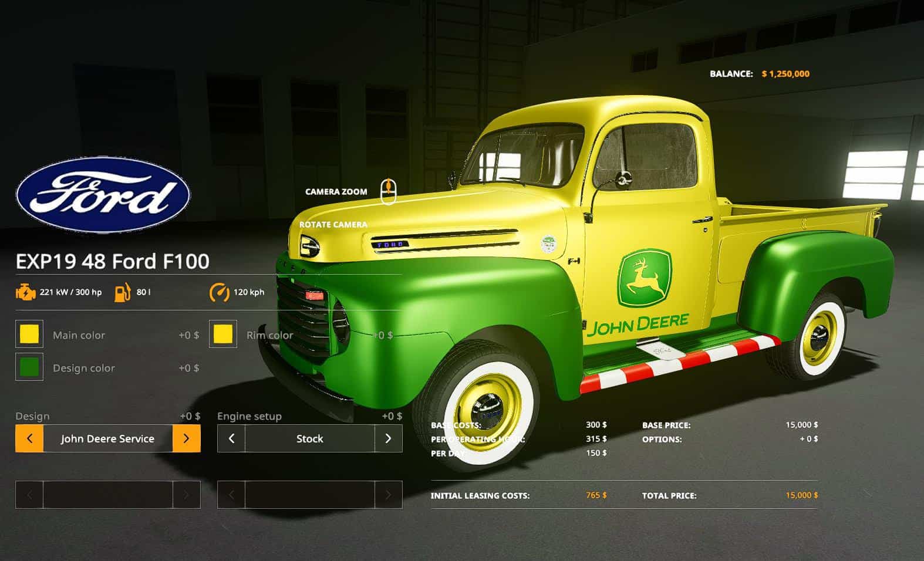Click the speedometer max speed icon

(220, 292)
